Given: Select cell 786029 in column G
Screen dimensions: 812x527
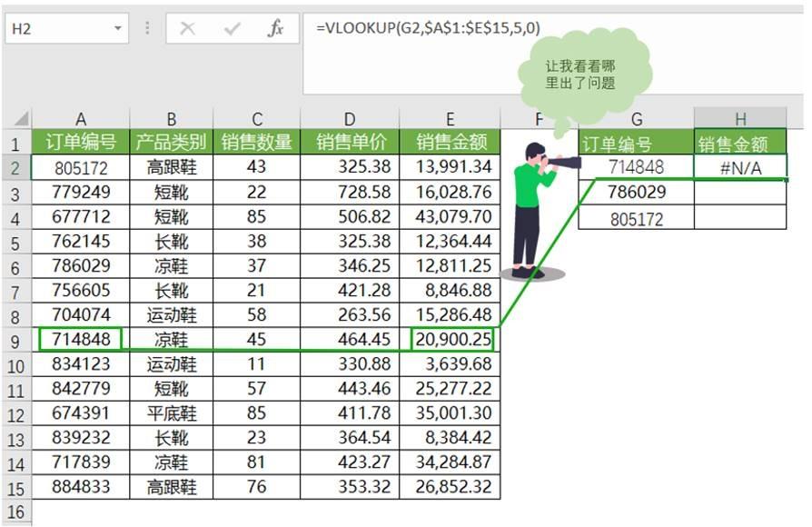Looking at the screenshot, I should click(637, 193).
